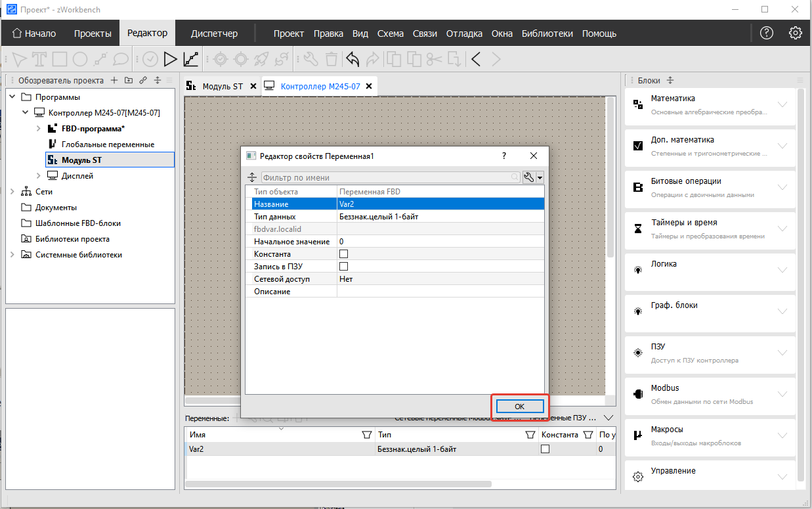This screenshot has height=509, width=812.
Task: Expand the Математика blocks category
Action: tap(782, 104)
